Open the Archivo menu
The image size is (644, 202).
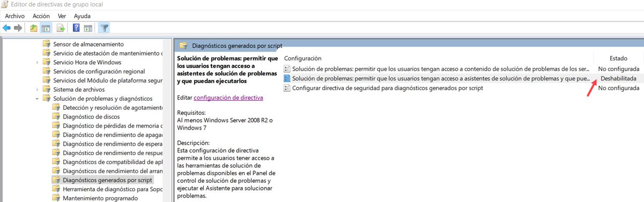click(14, 16)
